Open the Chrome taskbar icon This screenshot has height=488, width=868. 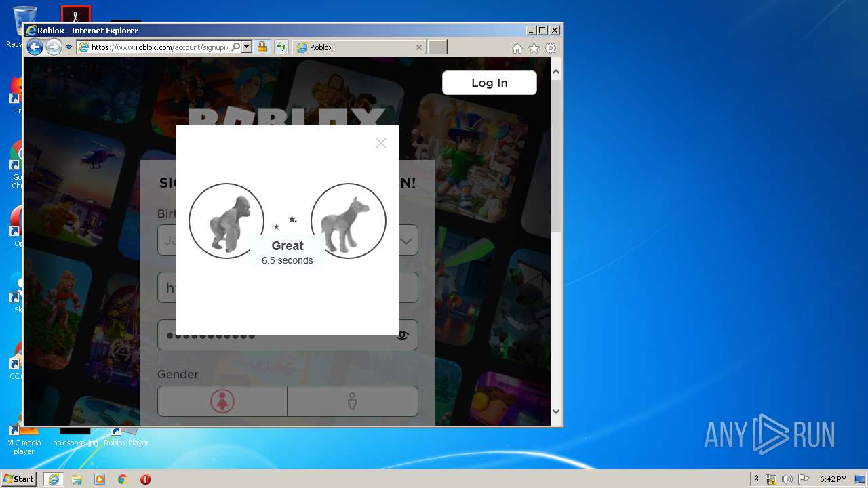pyautogui.click(x=122, y=479)
